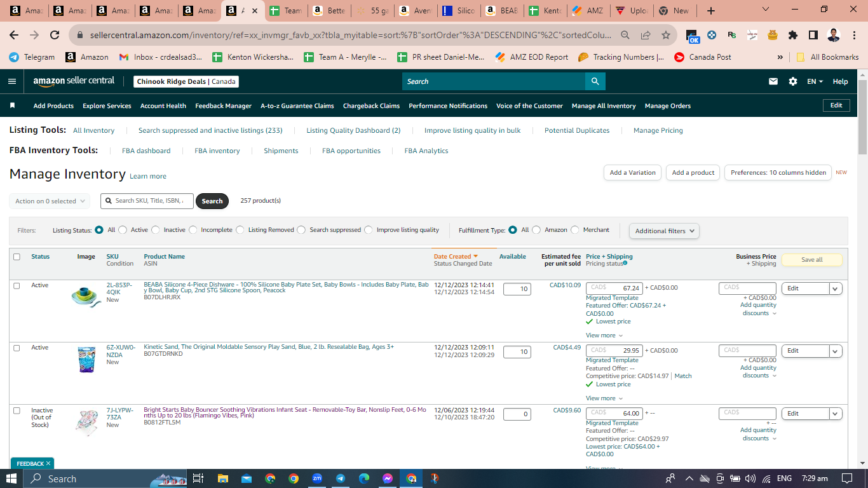Open Edit dropdown arrow for Bright Starts row
The height and width of the screenshot is (488, 868).
coord(836,413)
